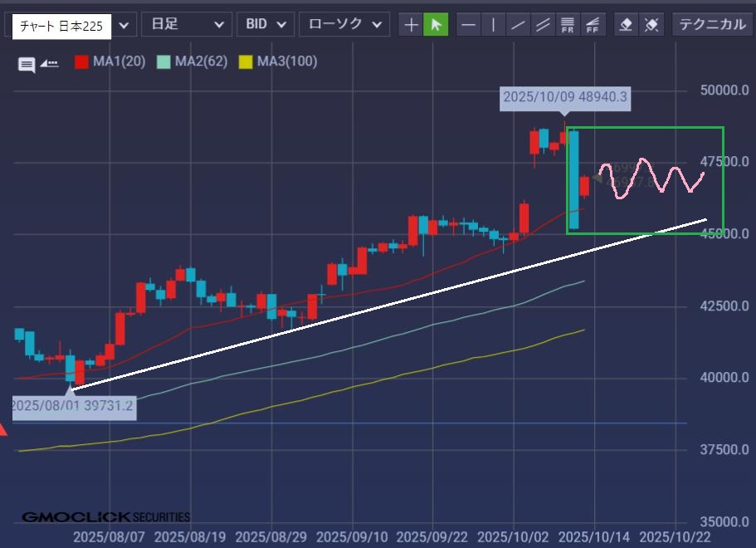Viewport: 756px width, 548px height.
Task: Open the テクニカル indicators menu
Action: 712,25
